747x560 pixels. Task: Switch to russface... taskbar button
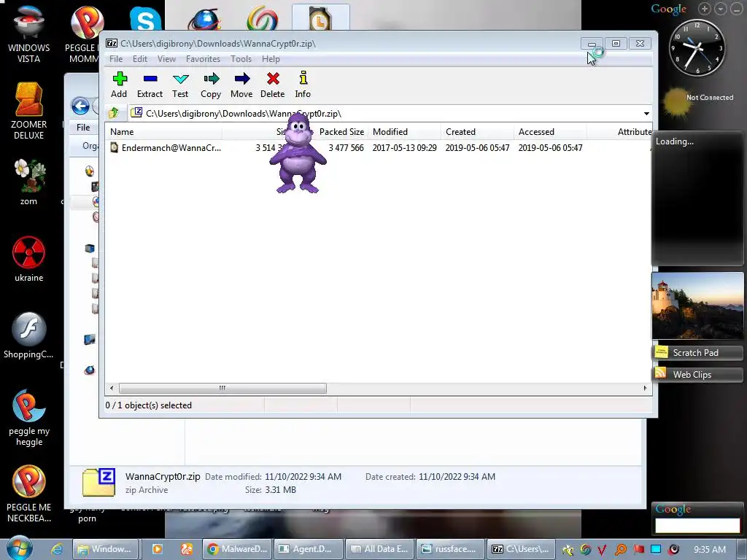click(x=451, y=549)
